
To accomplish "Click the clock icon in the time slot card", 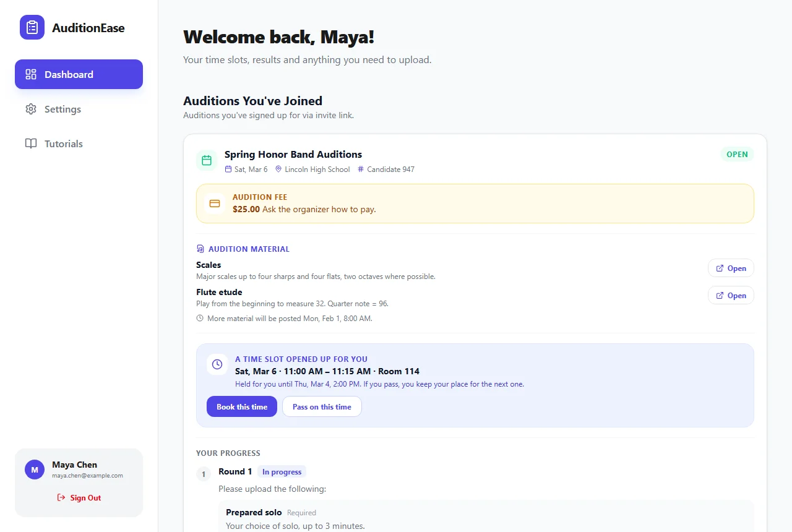I will pyautogui.click(x=217, y=364).
